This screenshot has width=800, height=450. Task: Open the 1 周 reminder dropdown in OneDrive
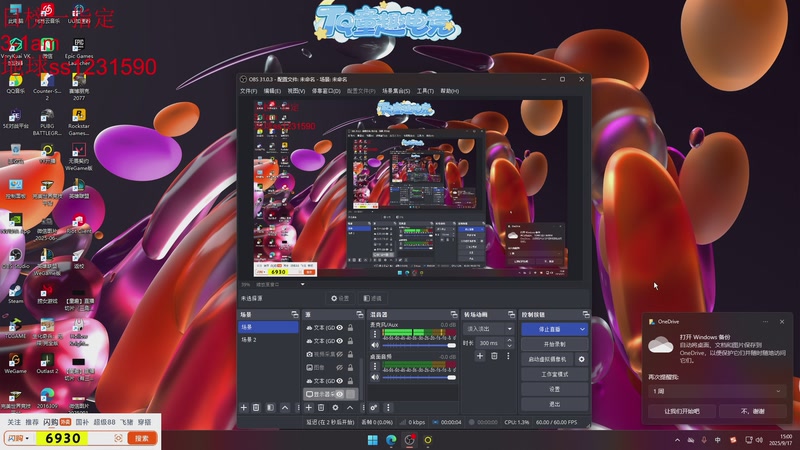[x=717, y=391]
